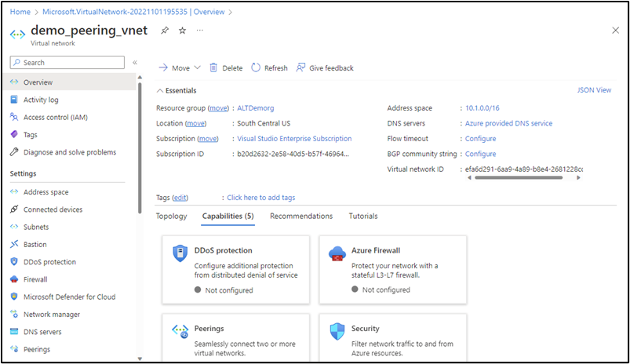Viewport: 630px width, 364px height.
Task: Expand the Move dropdown arrow
Action: coord(197,68)
